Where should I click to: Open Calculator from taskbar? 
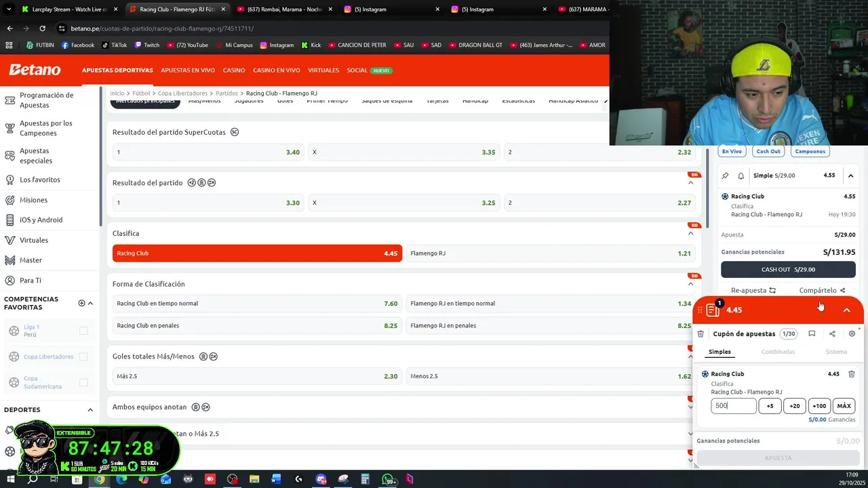[x=365, y=479]
